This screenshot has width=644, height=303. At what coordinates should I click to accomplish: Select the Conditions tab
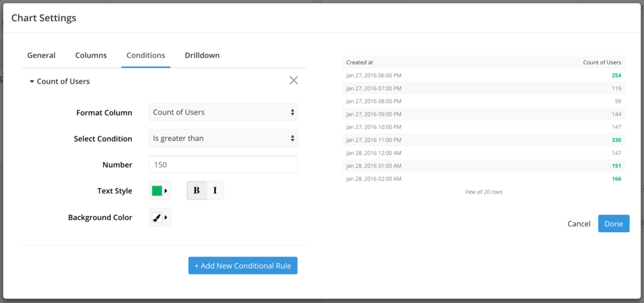pos(146,55)
